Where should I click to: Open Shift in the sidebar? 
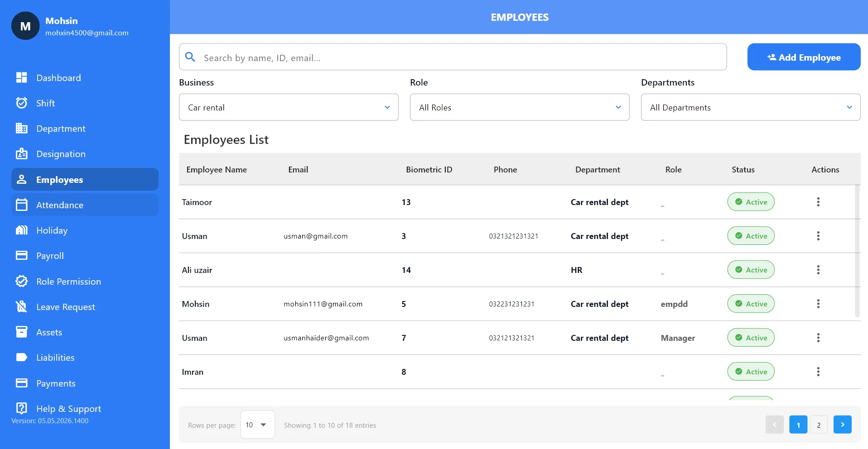[85, 103]
